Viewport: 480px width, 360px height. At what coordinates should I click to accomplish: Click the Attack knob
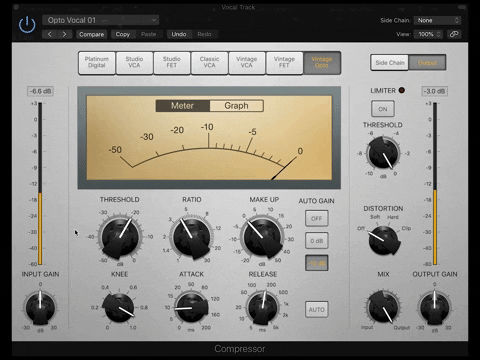(191, 307)
